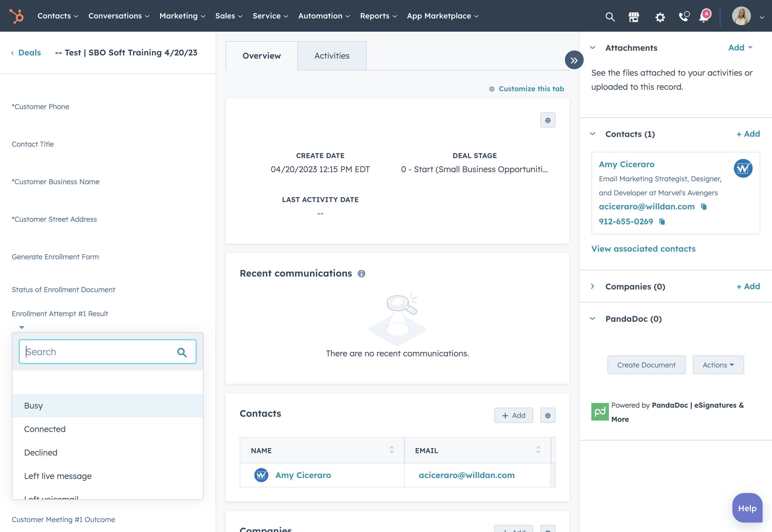The height and width of the screenshot is (532, 772).
Task: Click the HubSpot sprocket logo
Action: coord(16,16)
